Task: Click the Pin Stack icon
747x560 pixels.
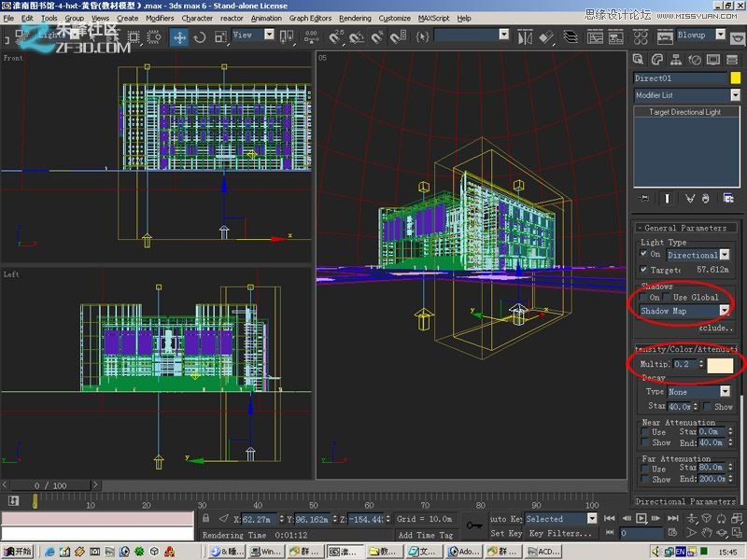Action: (643, 198)
